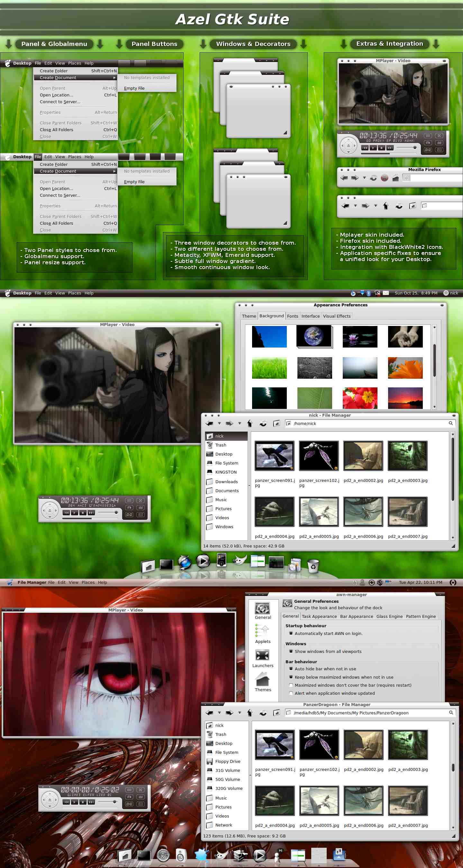Go back in nick File Manager toolbar
This screenshot has height=868, width=463.
tap(209, 423)
